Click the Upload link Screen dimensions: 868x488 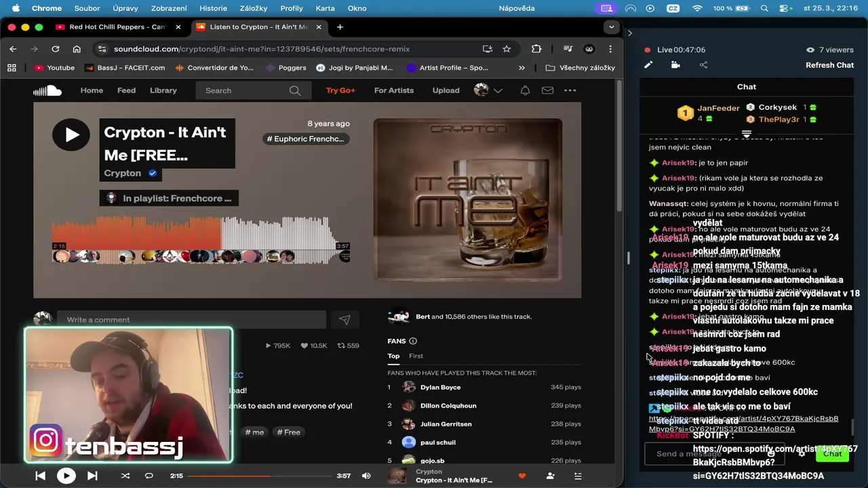(x=446, y=90)
